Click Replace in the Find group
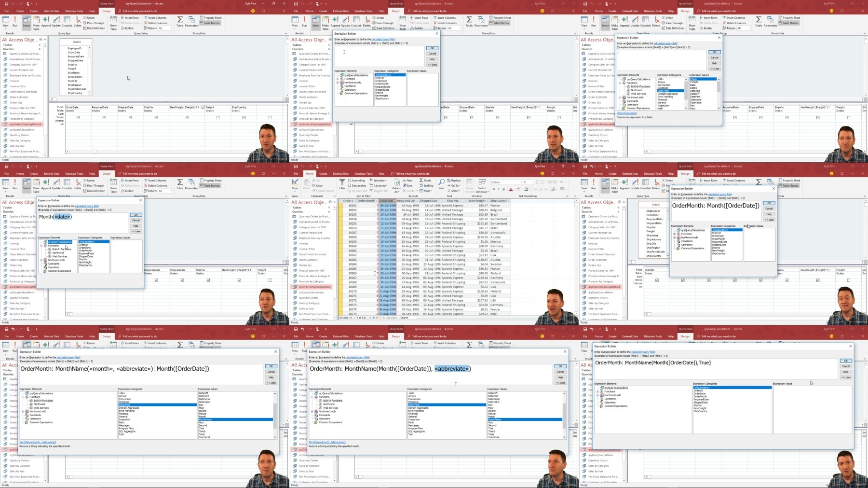Image resolution: width=868 pixels, height=488 pixels. 454,181
